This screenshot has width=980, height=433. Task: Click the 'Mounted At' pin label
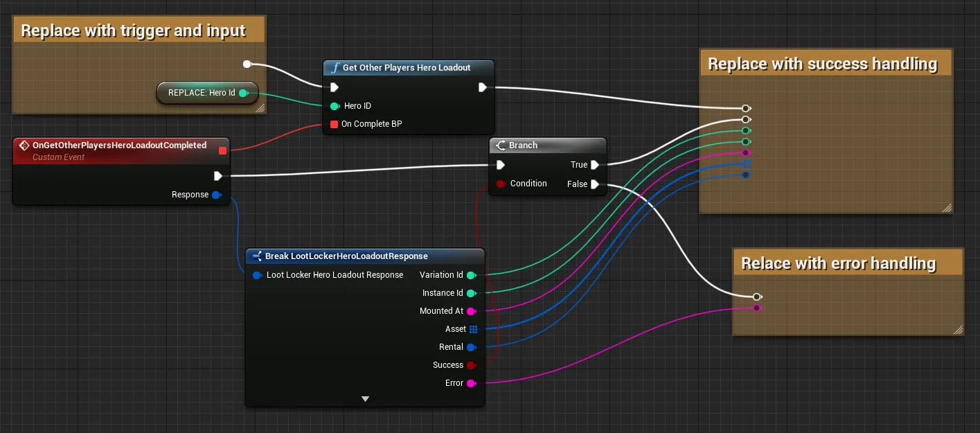coord(442,311)
